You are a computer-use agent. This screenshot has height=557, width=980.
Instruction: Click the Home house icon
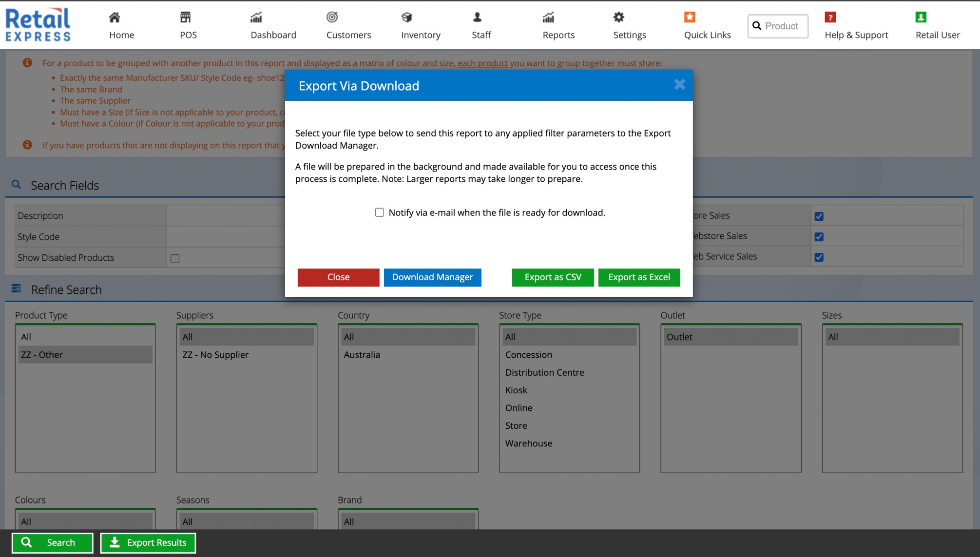(114, 18)
